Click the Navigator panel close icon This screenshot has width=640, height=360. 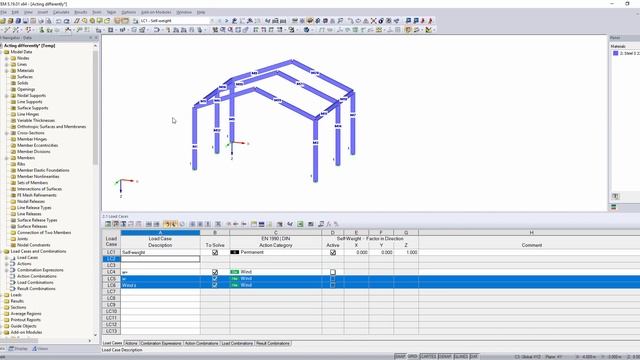coord(96,38)
